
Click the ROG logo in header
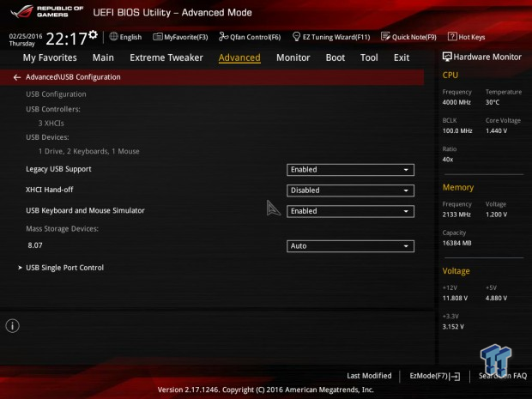(x=21, y=12)
